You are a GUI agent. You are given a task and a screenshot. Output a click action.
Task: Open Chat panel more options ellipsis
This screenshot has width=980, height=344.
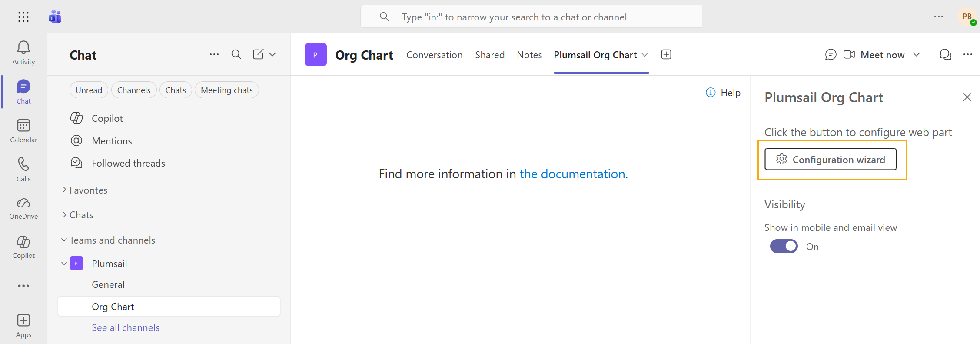pyautogui.click(x=214, y=54)
